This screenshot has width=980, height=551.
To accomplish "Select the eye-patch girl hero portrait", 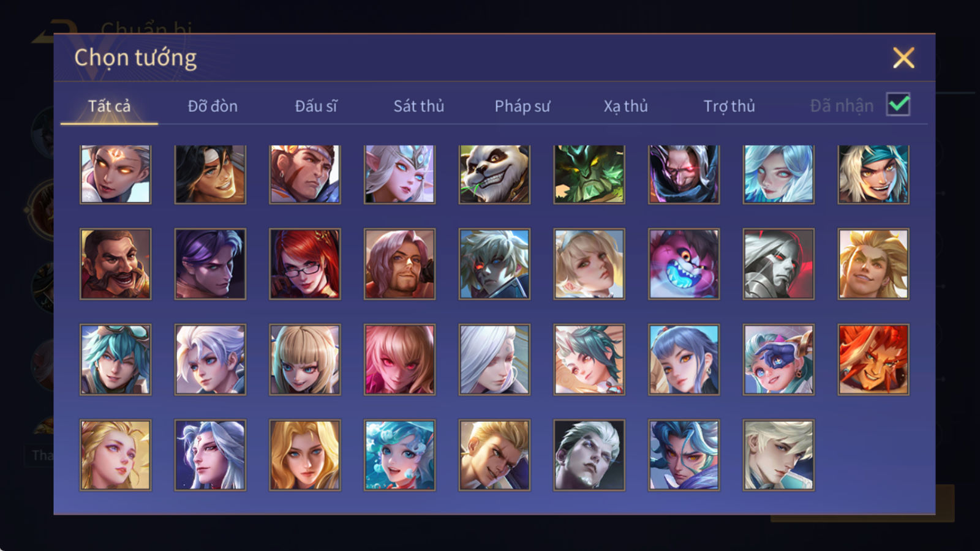I will click(778, 359).
